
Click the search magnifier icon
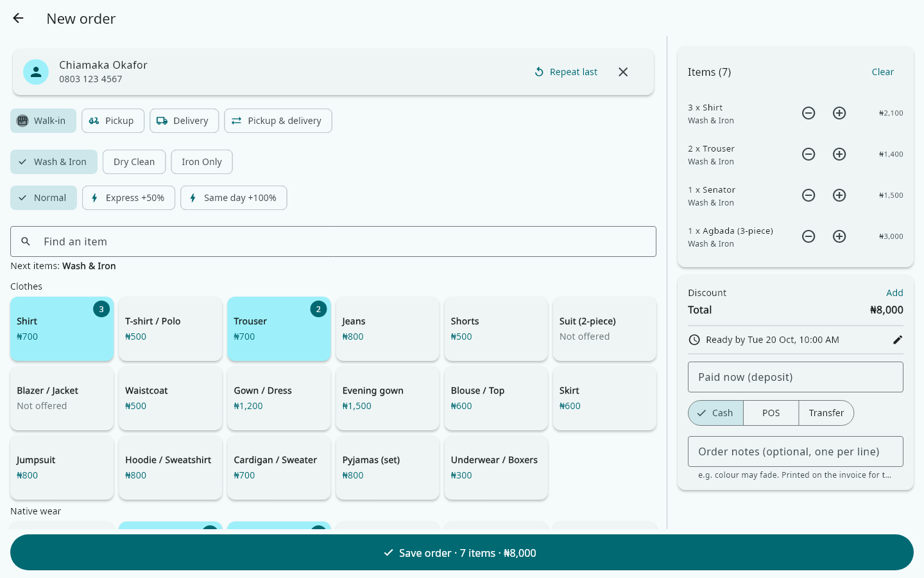(26, 241)
